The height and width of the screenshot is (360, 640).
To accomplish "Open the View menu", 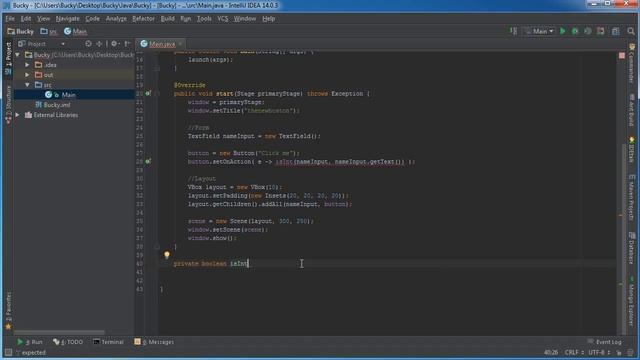I will pos(43,19).
